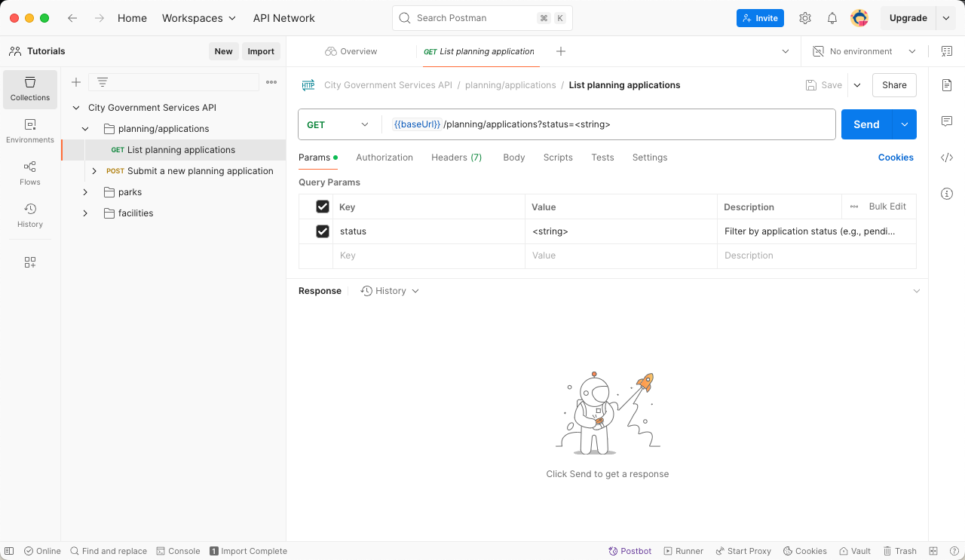This screenshot has height=560, width=965.
Task: Open the user avatar menu
Action: [x=859, y=18]
